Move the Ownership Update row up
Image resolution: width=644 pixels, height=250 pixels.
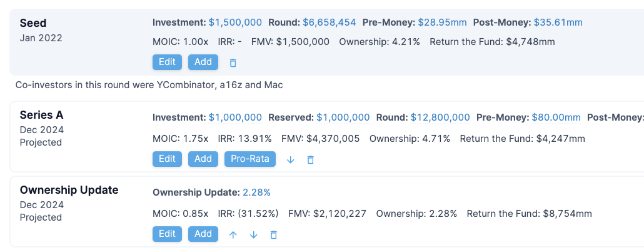[233, 234]
